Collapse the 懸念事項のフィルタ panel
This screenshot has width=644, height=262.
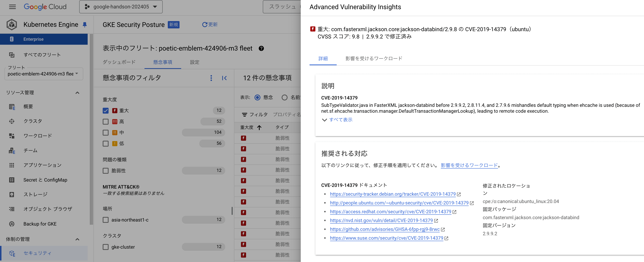point(224,78)
